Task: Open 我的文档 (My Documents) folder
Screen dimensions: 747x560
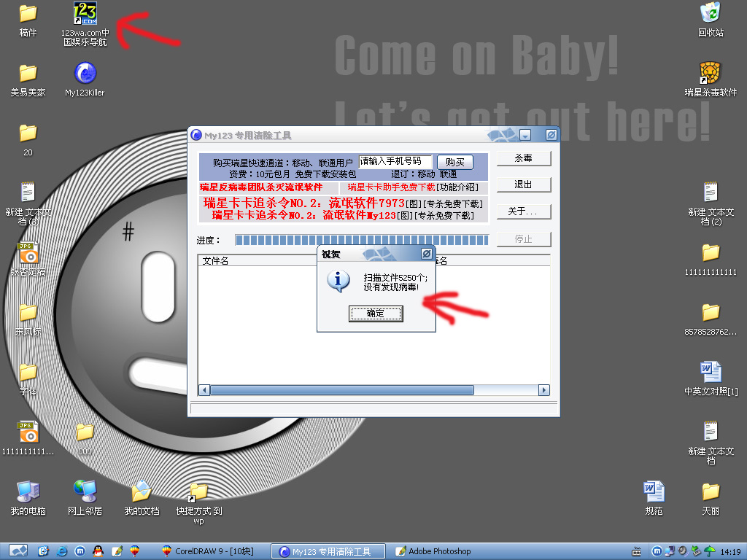Action: (142, 498)
